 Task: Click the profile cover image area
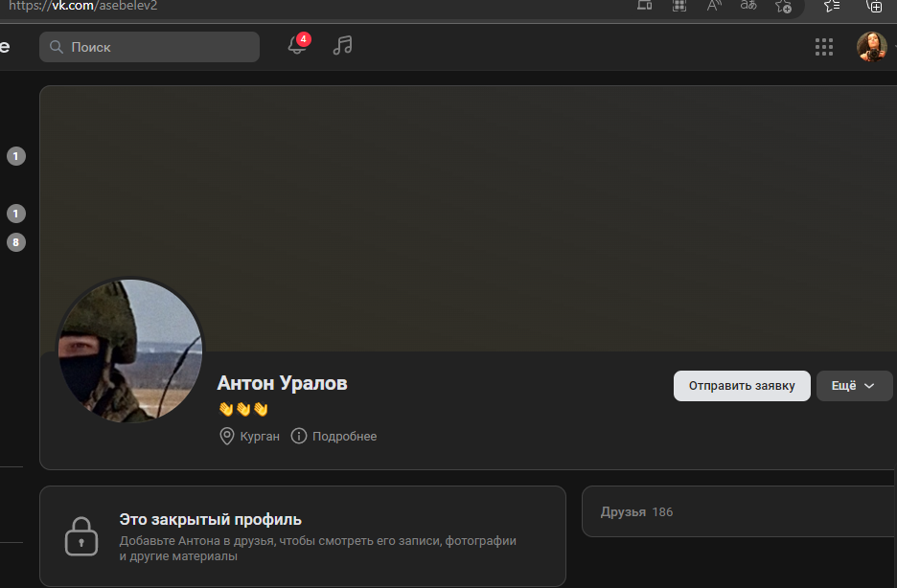click(468, 218)
